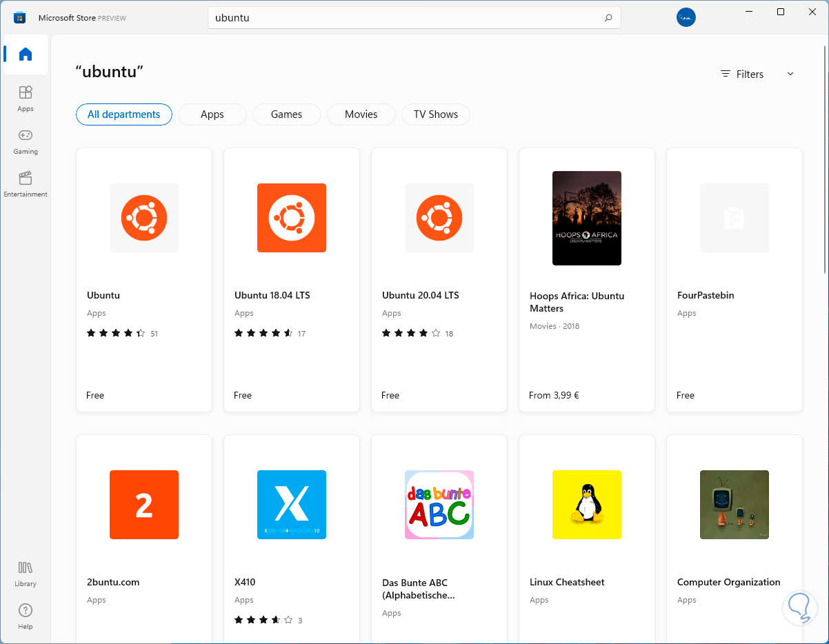Open the X410 app title link

pyautogui.click(x=245, y=582)
